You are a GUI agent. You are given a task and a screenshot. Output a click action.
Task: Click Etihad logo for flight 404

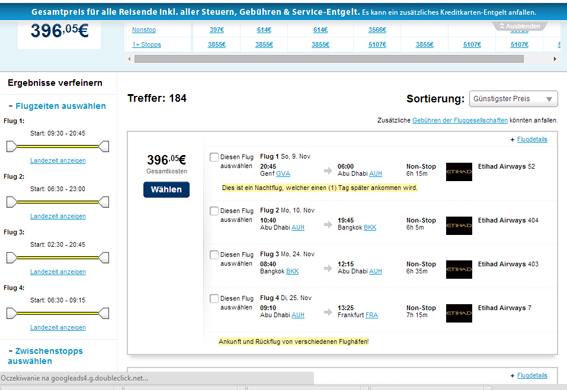coord(459,226)
